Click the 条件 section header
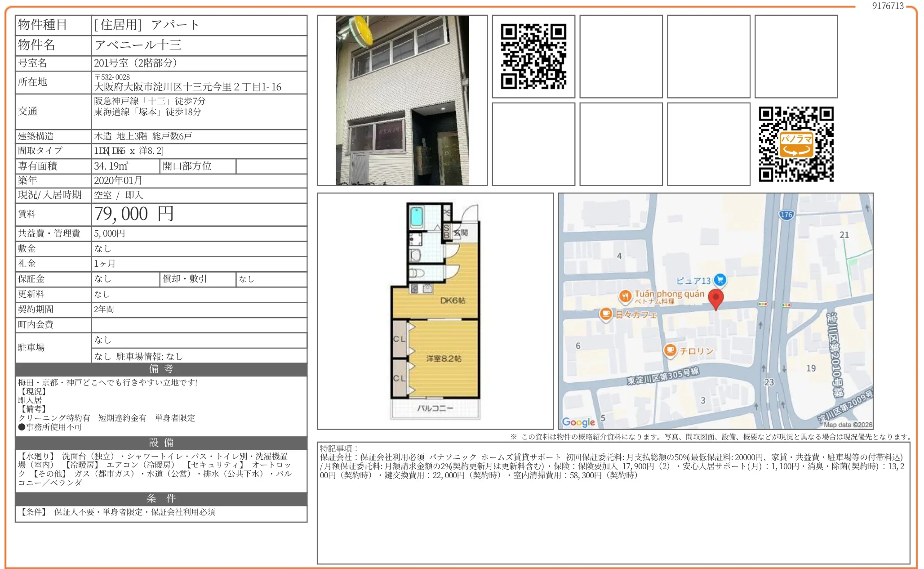The height and width of the screenshot is (569, 924). tap(161, 498)
